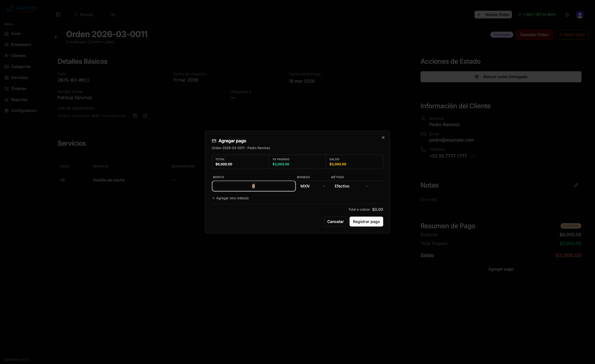
Task: Click the phone number +52 55 7777 7777
Action: tap(448, 156)
